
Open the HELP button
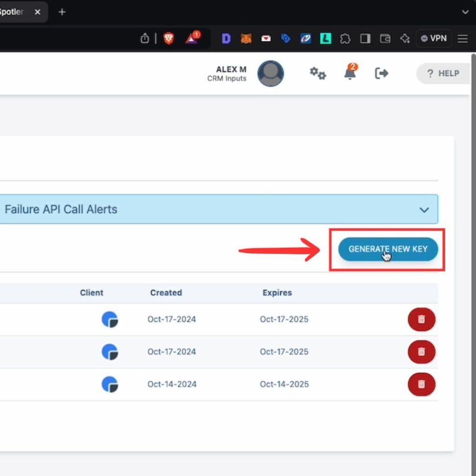pos(443,73)
